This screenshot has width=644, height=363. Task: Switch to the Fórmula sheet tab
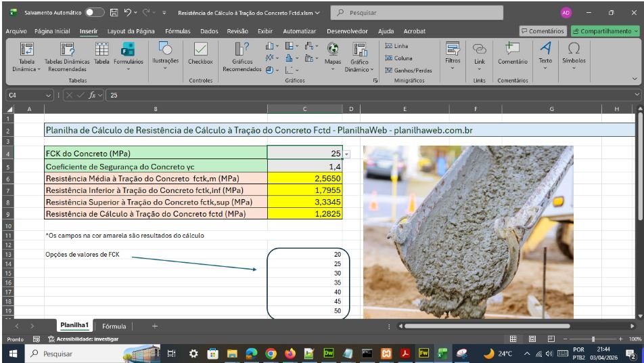[114, 326]
